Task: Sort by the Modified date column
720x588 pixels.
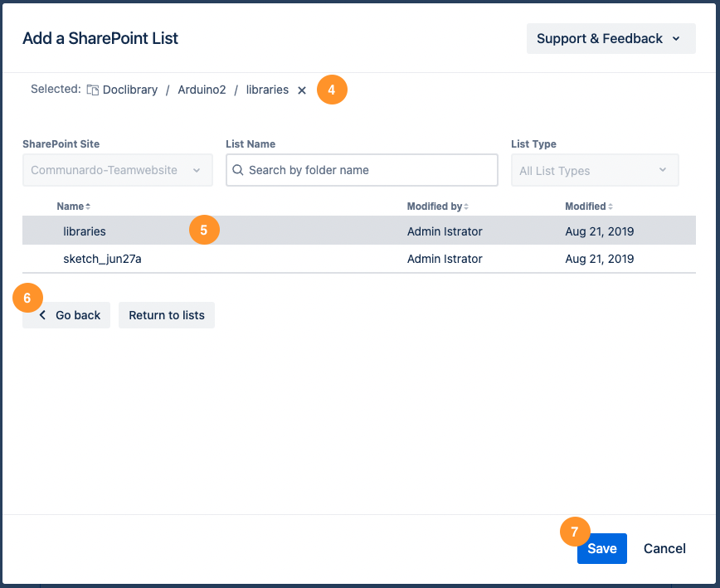Action: 589,206
